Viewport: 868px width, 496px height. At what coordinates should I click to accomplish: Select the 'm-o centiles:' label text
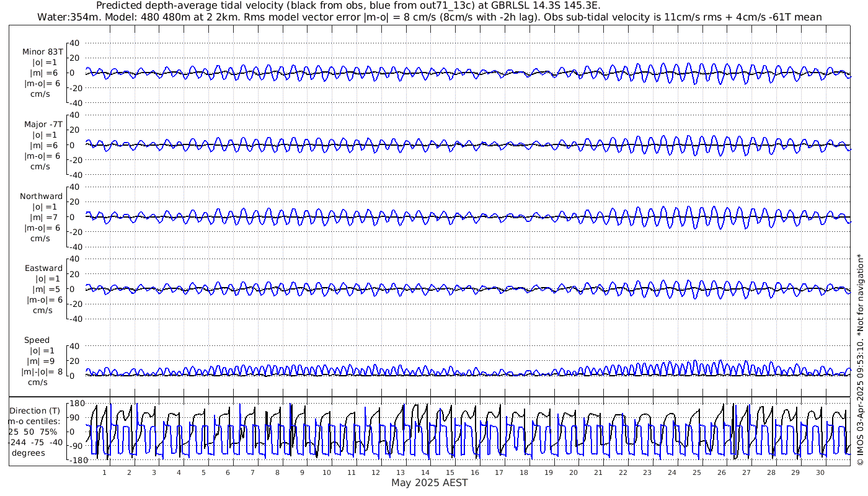click(33, 422)
